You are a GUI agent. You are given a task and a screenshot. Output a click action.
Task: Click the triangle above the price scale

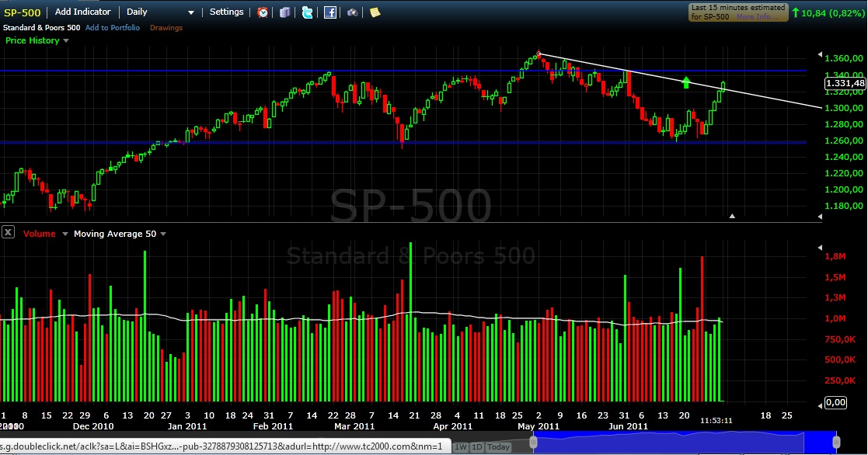tap(820, 54)
